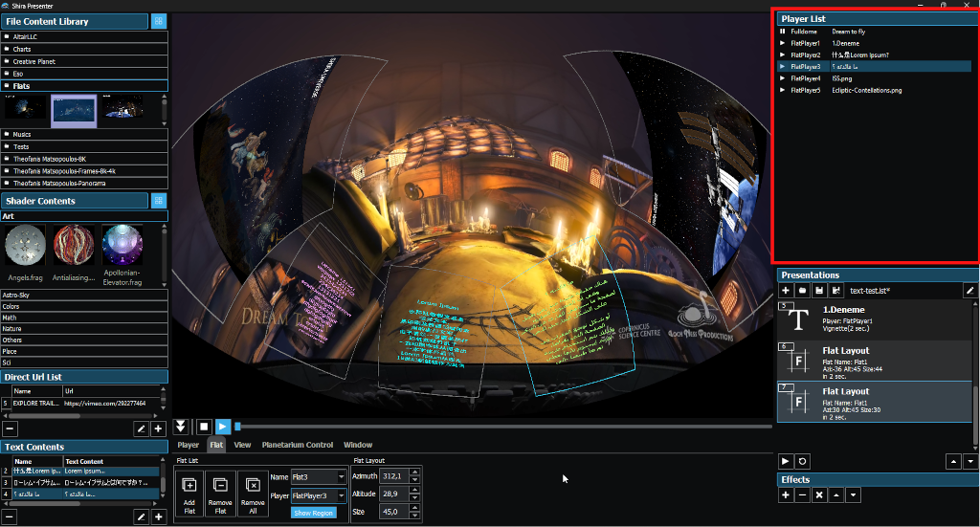Increase Azimuth with the up arrow

415,472
